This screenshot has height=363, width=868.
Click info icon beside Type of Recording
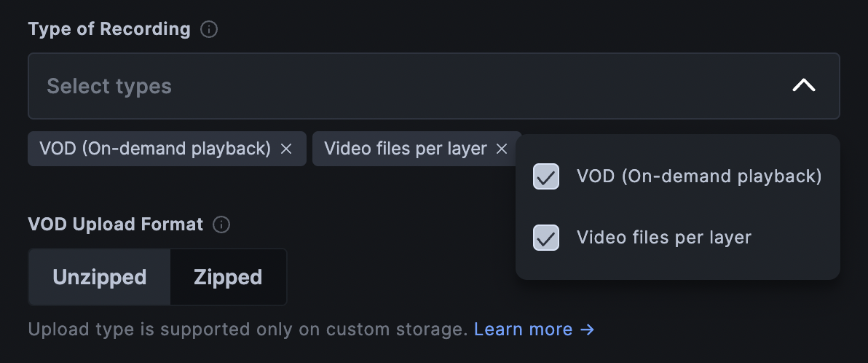pos(209,30)
